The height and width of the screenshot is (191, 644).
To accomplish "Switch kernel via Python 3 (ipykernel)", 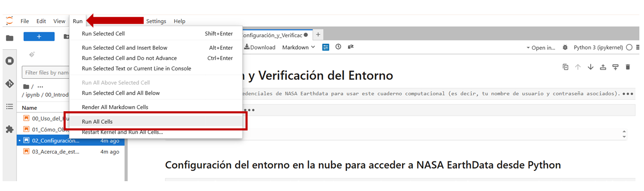I will 599,48.
